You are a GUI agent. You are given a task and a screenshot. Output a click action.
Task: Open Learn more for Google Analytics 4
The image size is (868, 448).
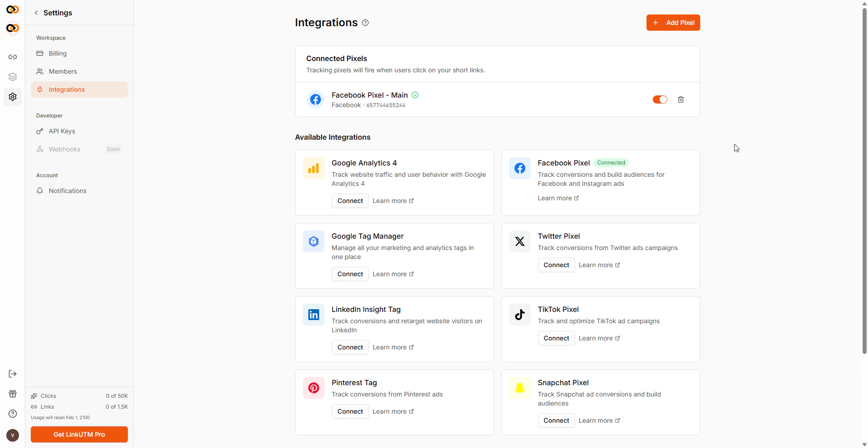point(393,201)
